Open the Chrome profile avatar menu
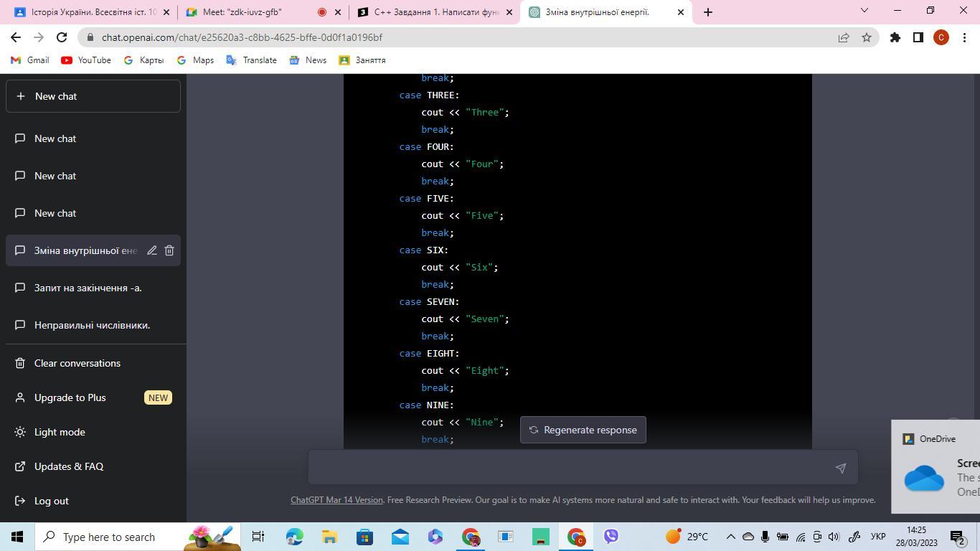The image size is (980, 551). click(941, 37)
